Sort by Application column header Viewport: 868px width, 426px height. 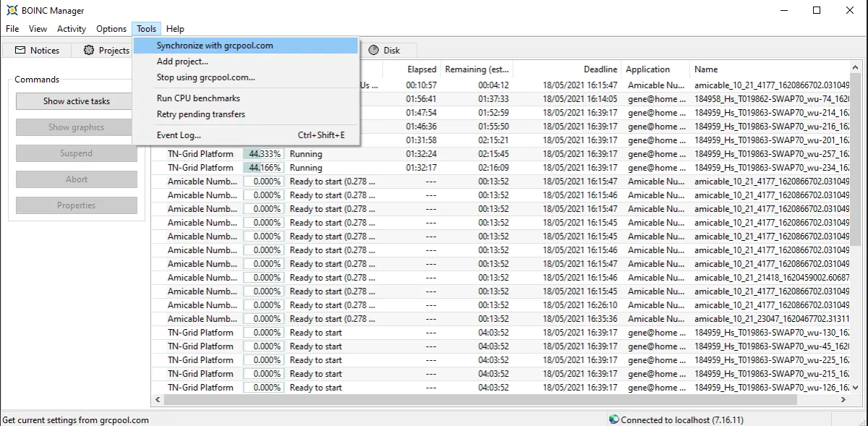tap(655, 69)
